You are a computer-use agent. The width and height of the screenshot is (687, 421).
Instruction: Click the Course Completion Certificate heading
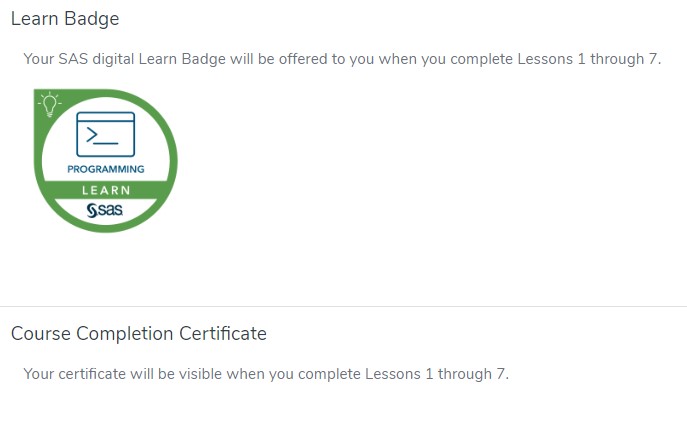[139, 333]
